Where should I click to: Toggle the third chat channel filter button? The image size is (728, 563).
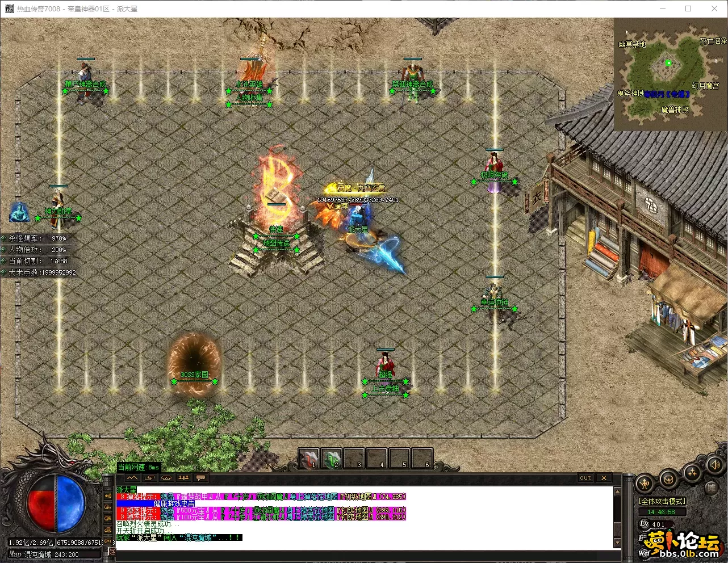pos(108,518)
